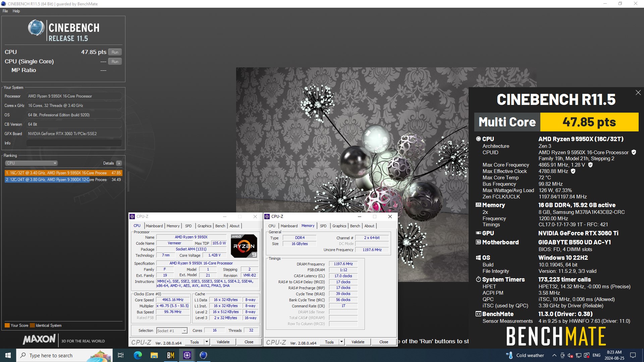644x362 pixels.
Task: Click the taskbar search box
Action: (64, 355)
